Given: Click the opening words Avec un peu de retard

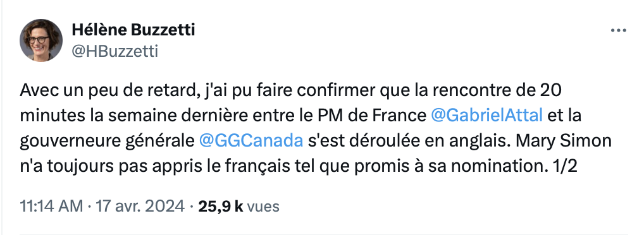Looking at the screenshot, I should click(x=107, y=90).
